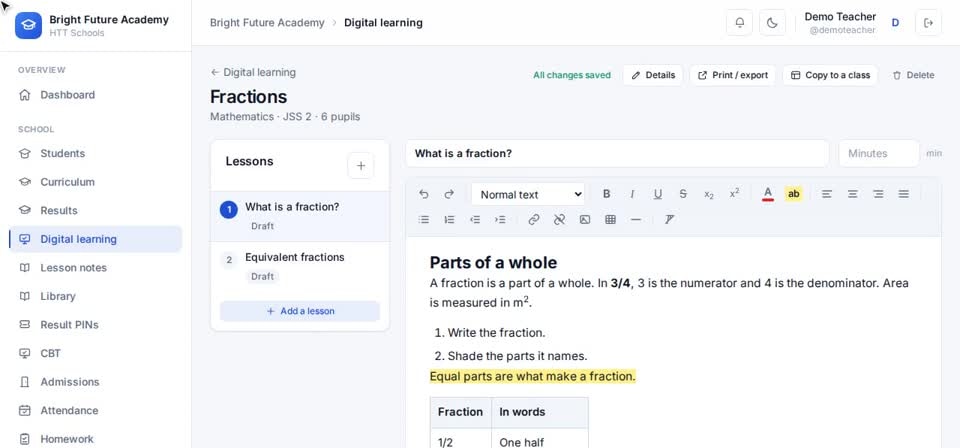Open Attendance in sidebar
The width and height of the screenshot is (960, 448).
tap(96, 410)
